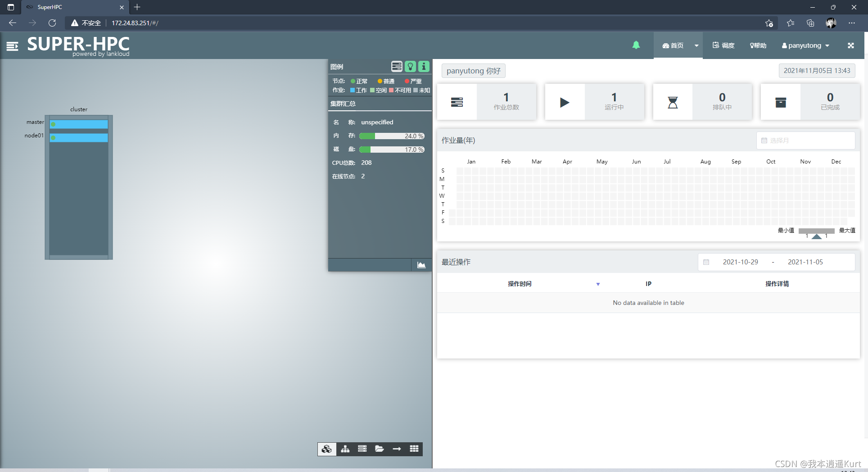Click the 工作 blue job legend swatch
868x472 pixels.
pyautogui.click(x=353, y=91)
